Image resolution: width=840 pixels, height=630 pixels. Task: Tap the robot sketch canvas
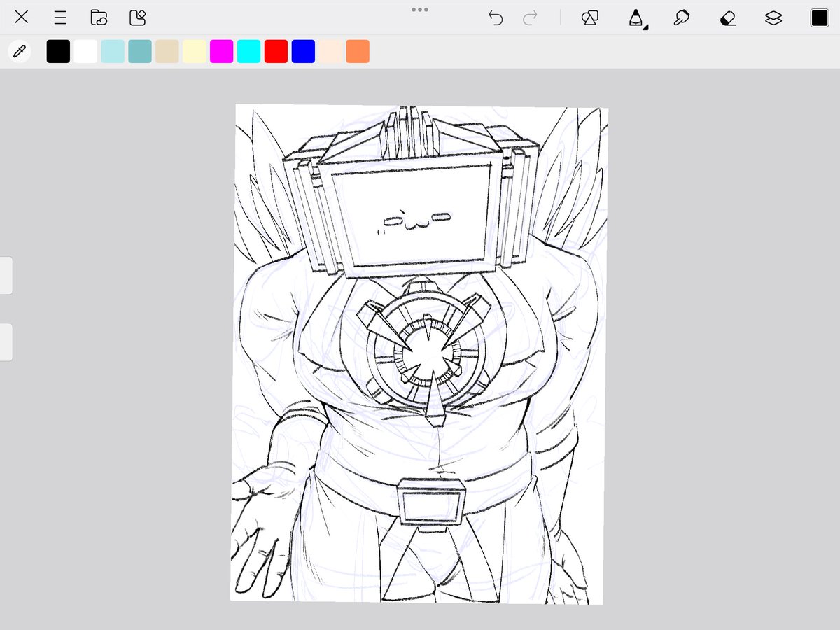point(419,353)
